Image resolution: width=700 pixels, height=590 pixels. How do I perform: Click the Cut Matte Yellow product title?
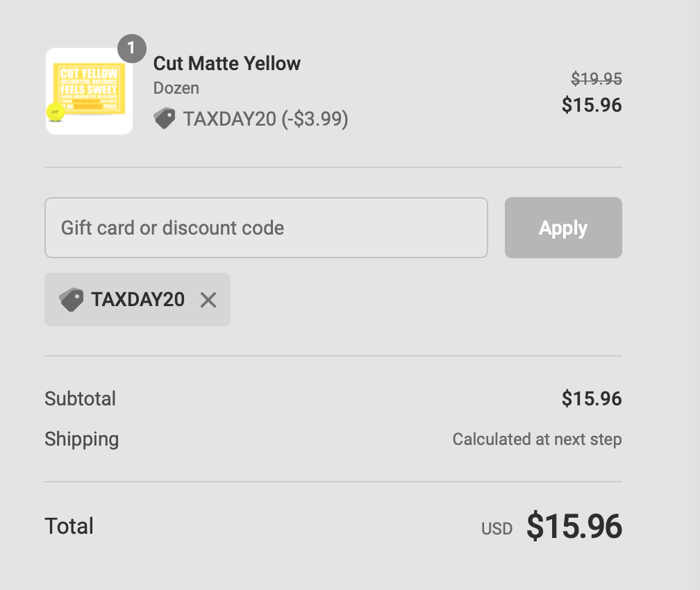point(227,63)
